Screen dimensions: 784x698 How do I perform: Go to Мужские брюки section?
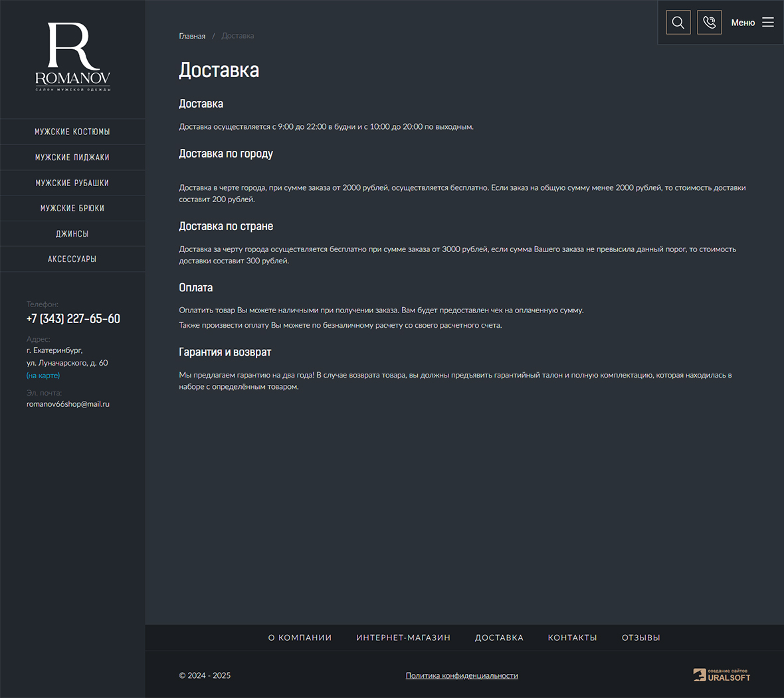click(x=72, y=208)
